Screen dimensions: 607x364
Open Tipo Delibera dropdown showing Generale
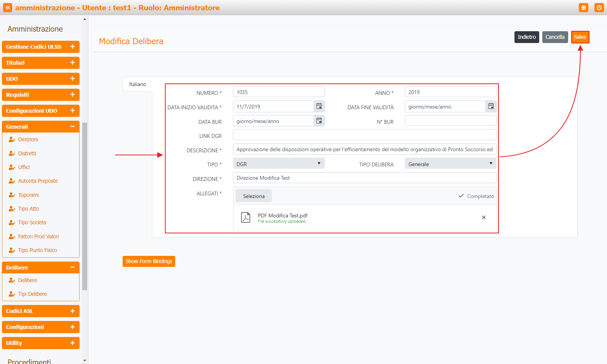pos(450,164)
